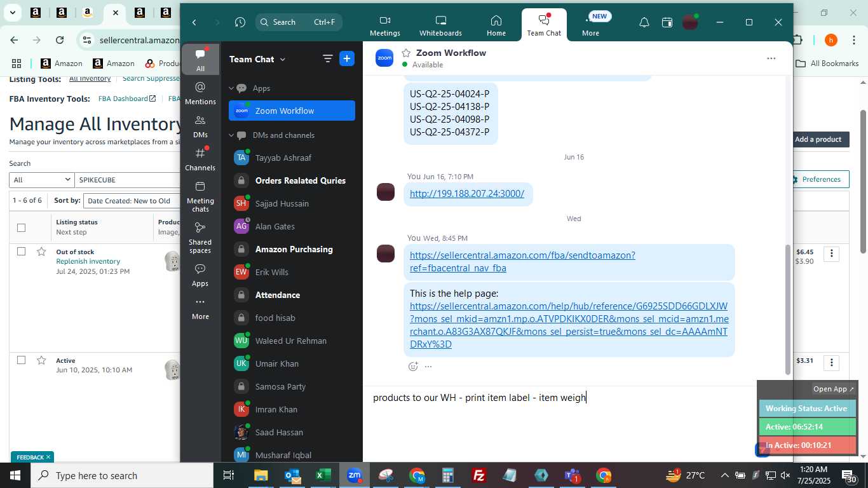Open the Sort by Date Created dropdown
The height and width of the screenshot is (488, 868).
click(132, 201)
